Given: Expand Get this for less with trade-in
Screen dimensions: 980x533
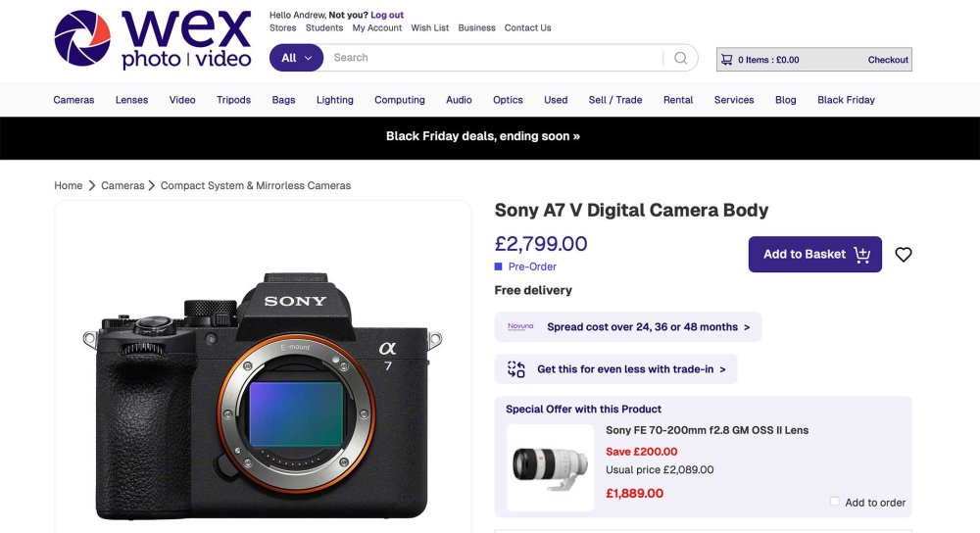Looking at the screenshot, I should 631,369.
